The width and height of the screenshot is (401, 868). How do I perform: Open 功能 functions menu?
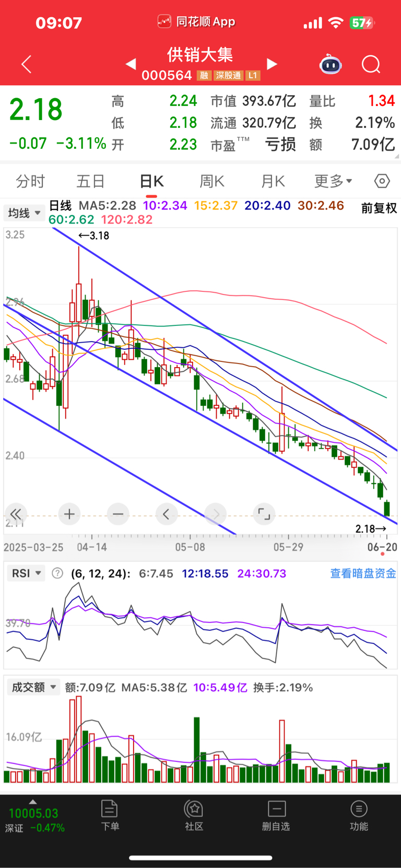[359, 815]
